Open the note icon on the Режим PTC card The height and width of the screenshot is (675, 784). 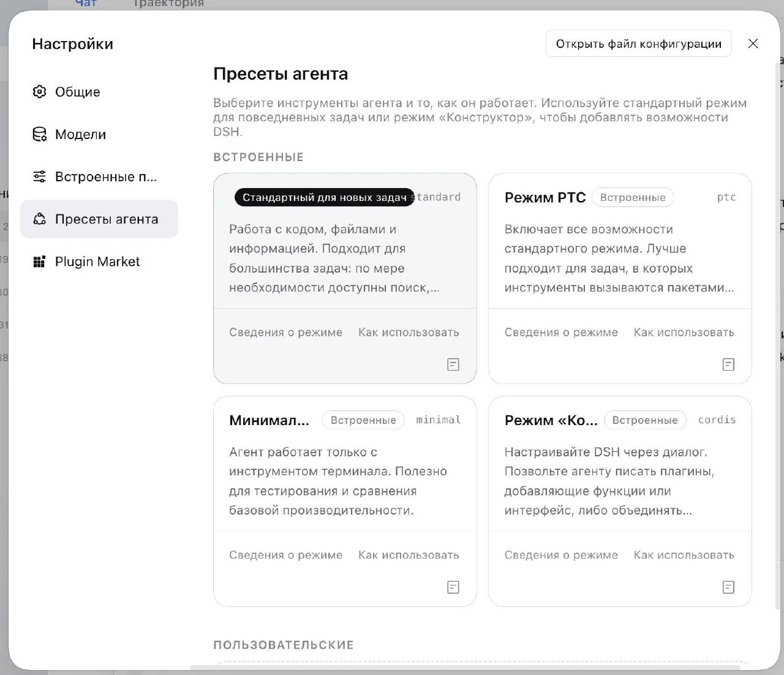(x=728, y=364)
